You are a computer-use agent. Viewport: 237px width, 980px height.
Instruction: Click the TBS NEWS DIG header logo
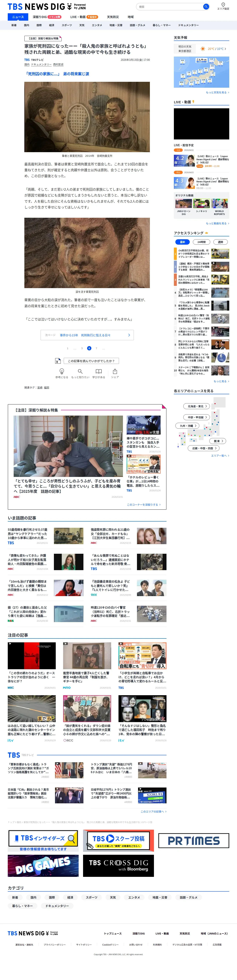(x=47, y=6)
